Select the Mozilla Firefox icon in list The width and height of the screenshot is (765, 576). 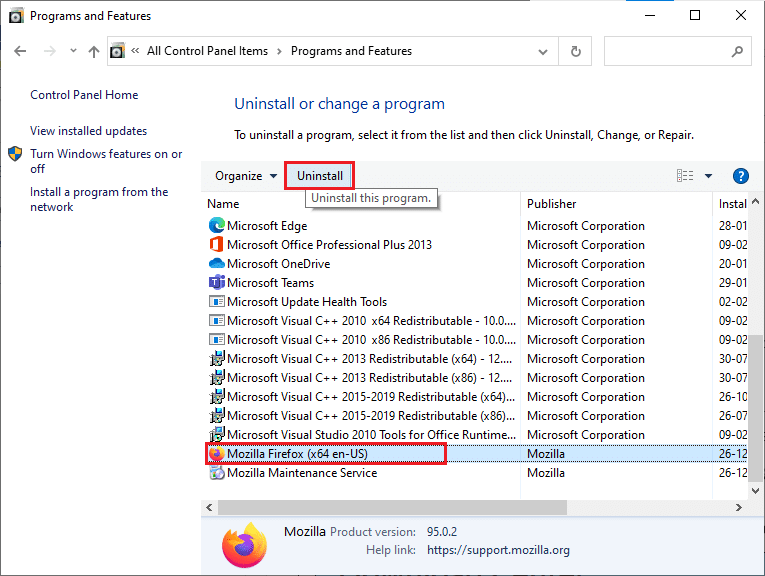(x=217, y=454)
